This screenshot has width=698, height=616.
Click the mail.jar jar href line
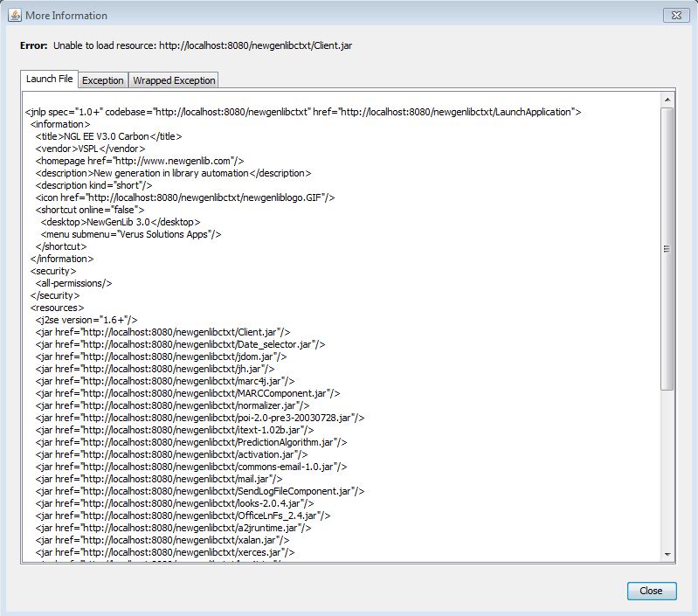click(158, 480)
